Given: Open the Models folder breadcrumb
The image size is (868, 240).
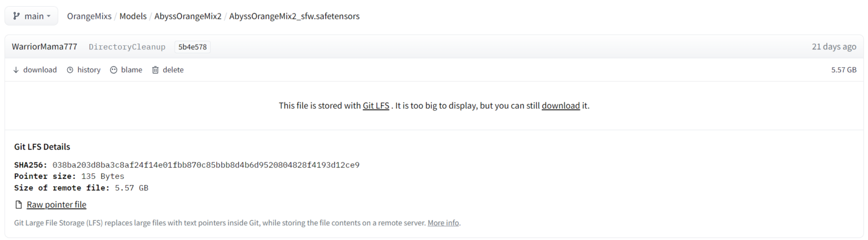Looking at the screenshot, I should coord(133,16).
